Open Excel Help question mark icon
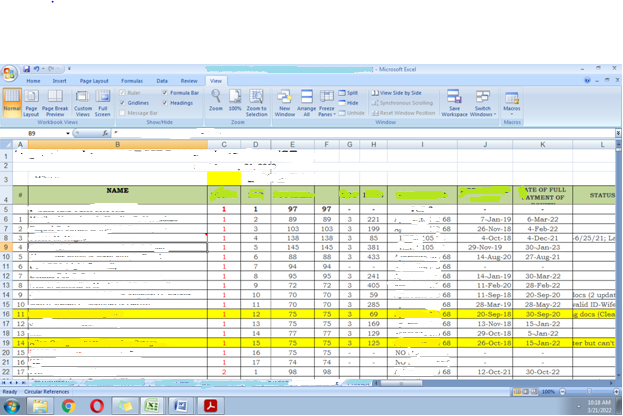 tap(587, 80)
